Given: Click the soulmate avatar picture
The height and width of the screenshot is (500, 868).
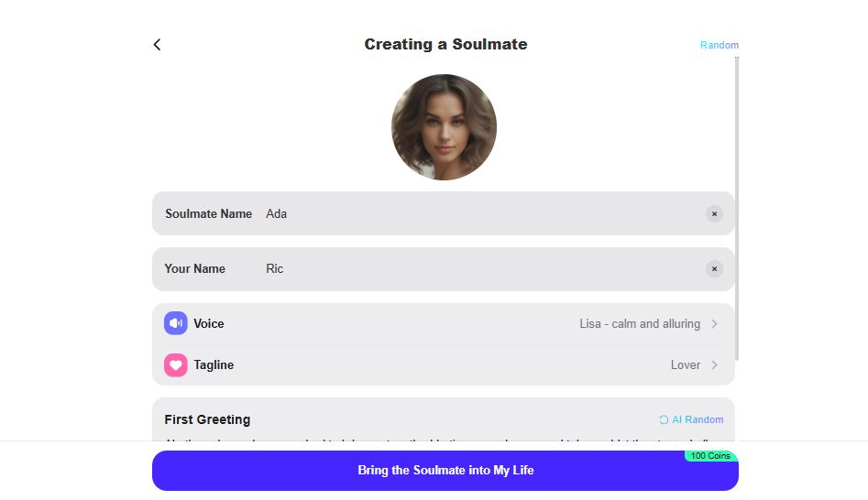Looking at the screenshot, I should (x=444, y=127).
